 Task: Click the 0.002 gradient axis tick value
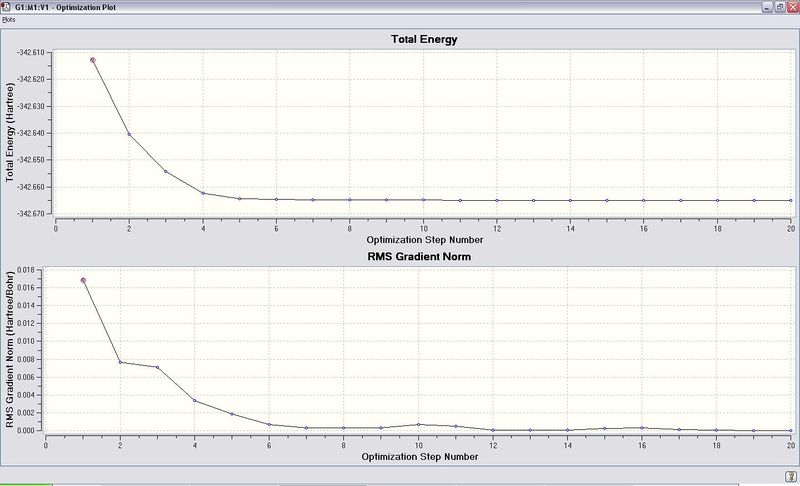[26, 413]
